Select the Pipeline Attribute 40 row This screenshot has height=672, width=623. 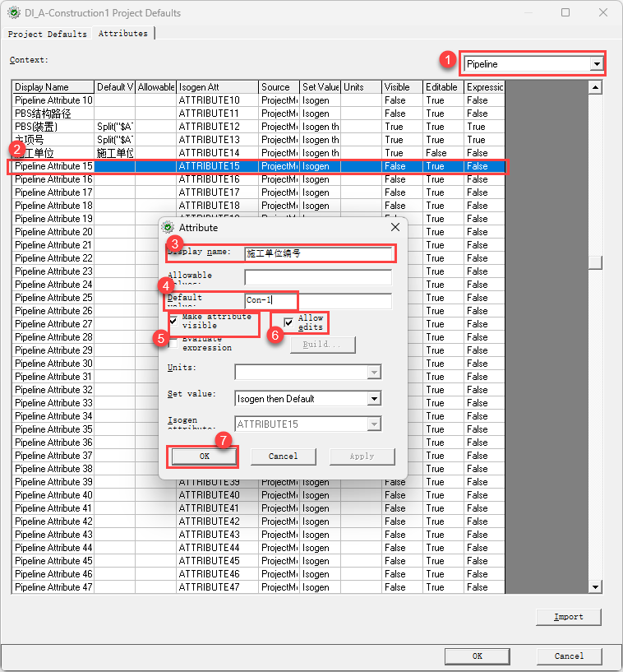tap(53, 495)
